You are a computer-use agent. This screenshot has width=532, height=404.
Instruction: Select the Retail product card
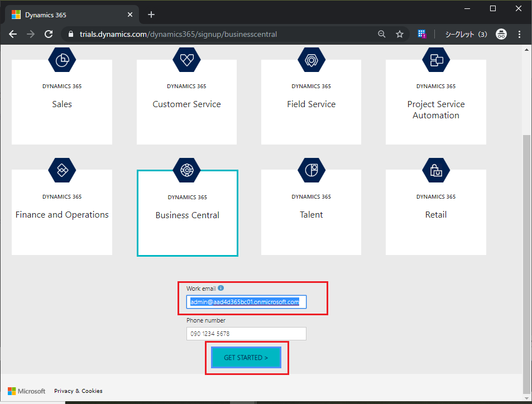point(436,213)
